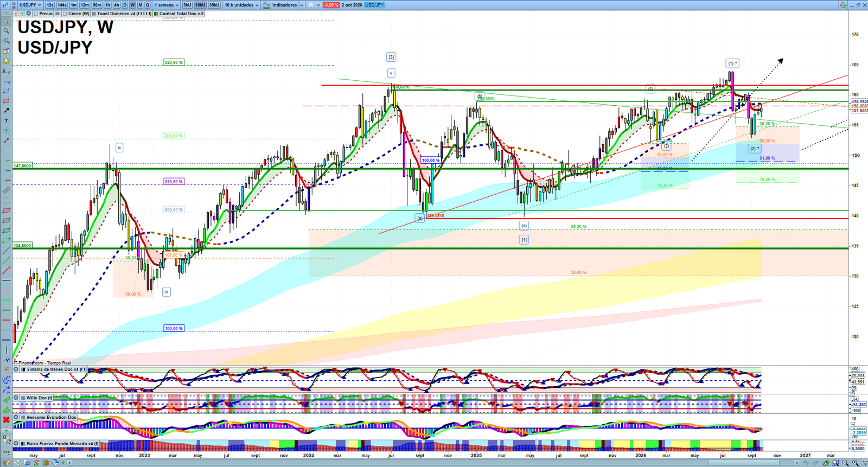Select the 12s timeframe button
Viewport: 868px width, 467px height.
50,5
